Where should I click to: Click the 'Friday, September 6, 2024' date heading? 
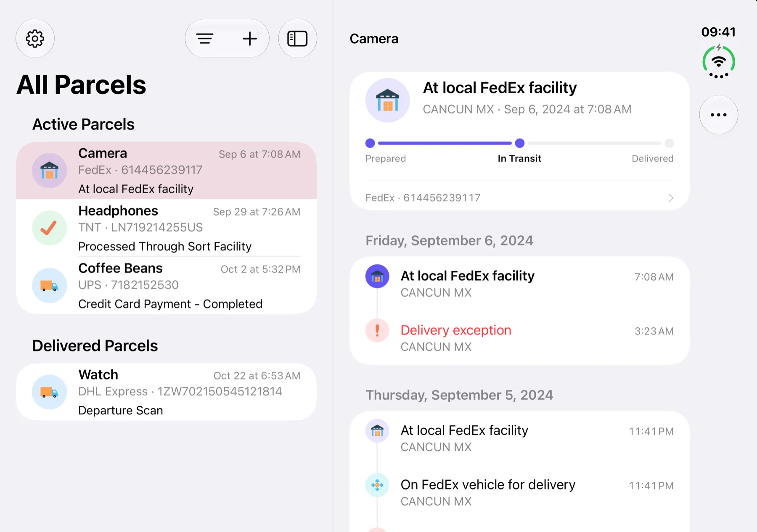449,240
